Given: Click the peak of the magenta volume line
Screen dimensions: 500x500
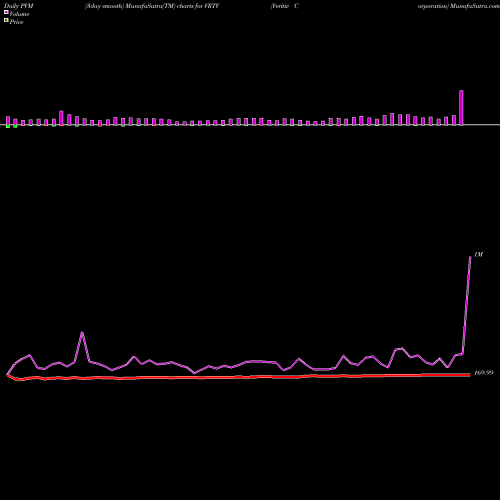Looking at the screenshot, I should coord(470,257).
